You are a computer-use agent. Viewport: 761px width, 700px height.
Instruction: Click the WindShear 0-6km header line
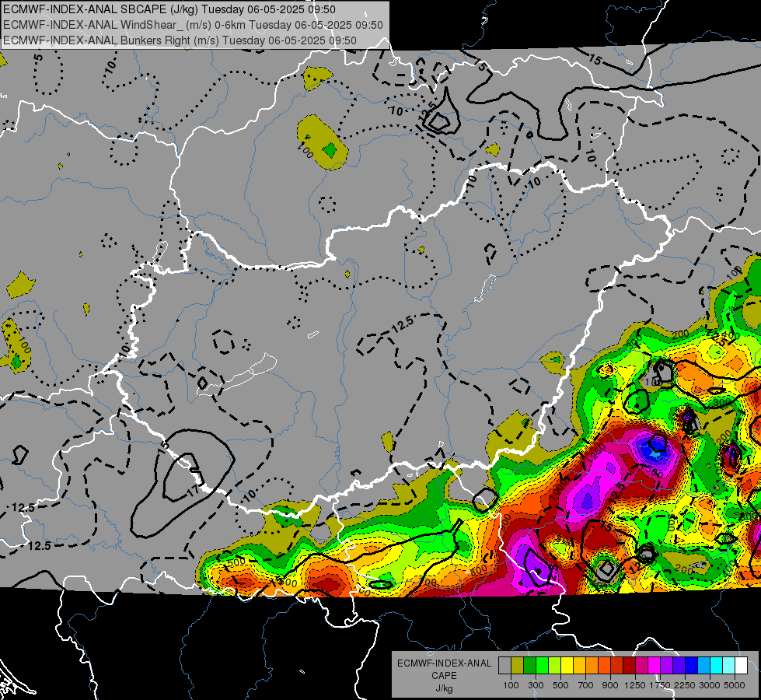(193, 25)
